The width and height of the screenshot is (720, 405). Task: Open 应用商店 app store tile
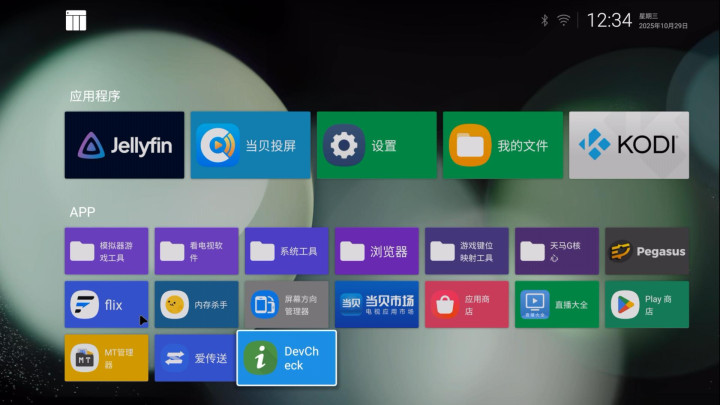pos(467,304)
